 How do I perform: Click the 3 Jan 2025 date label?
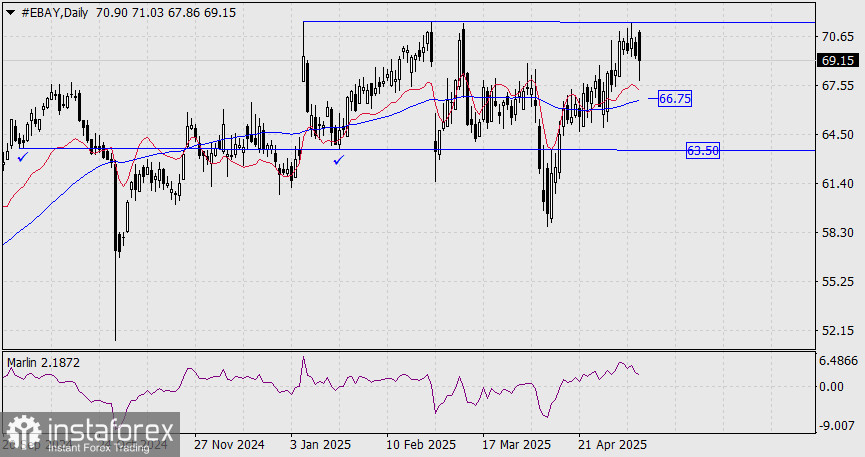pyautogui.click(x=321, y=444)
